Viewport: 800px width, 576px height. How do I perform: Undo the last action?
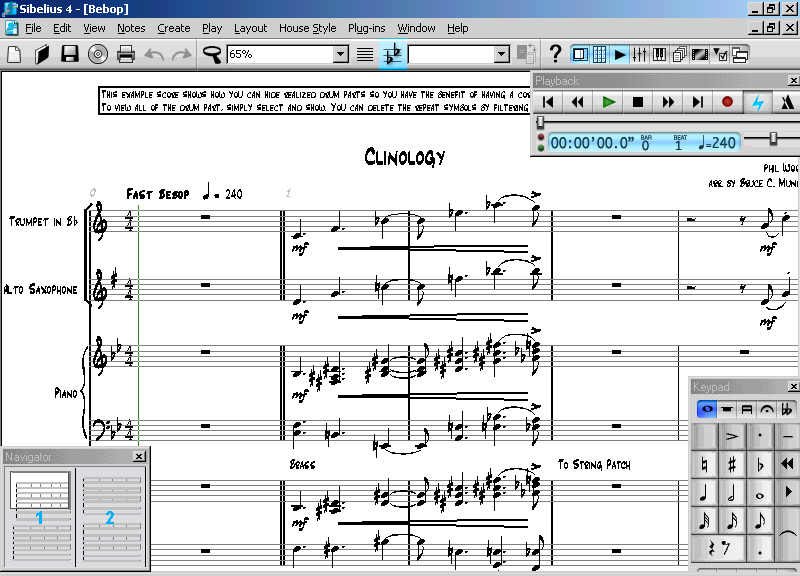(154, 54)
